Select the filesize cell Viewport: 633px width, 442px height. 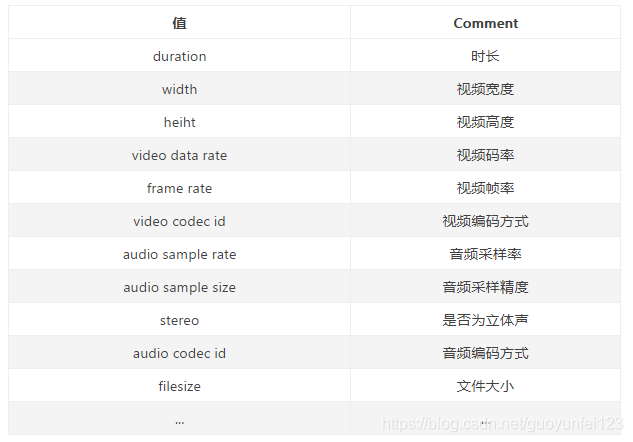click(179, 386)
